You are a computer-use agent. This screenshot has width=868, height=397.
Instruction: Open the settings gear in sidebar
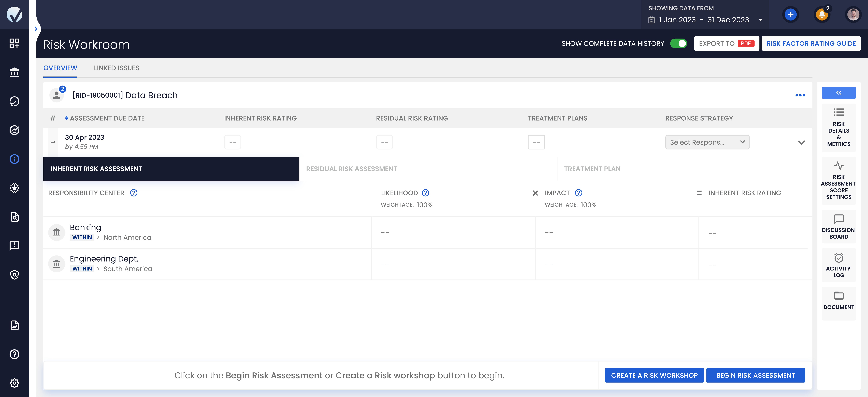[x=14, y=383]
